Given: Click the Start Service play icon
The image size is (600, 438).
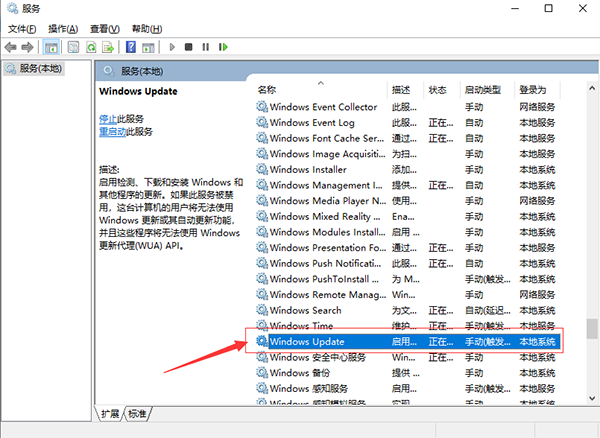Looking at the screenshot, I should [172, 46].
